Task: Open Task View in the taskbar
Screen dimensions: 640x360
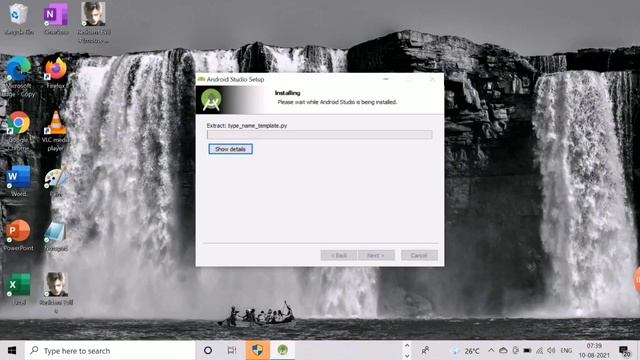Action: (x=232, y=350)
